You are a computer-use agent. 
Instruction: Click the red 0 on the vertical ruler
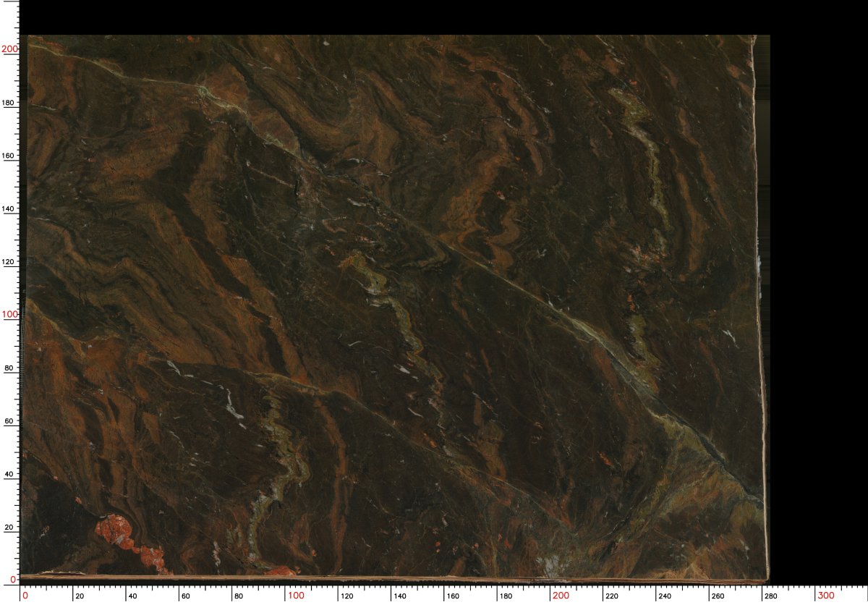click(14, 580)
